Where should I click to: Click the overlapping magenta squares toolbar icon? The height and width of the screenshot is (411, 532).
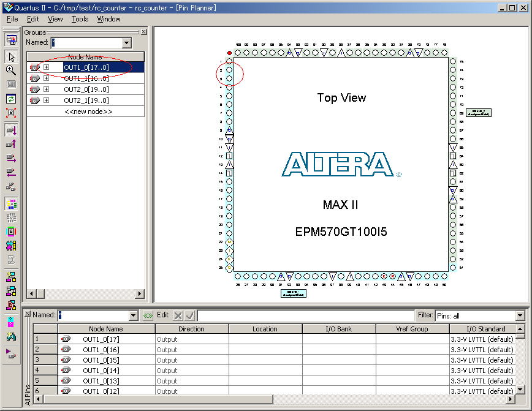pos(11,291)
